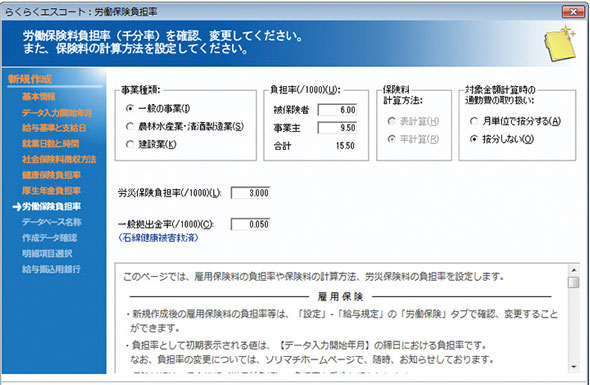
Task: Click 作成データ確認 in sidebar
Action: click(x=49, y=238)
